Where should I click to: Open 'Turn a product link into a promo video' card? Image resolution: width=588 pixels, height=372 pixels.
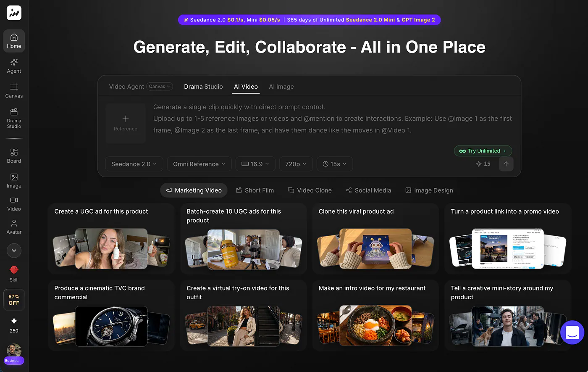(x=508, y=239)
